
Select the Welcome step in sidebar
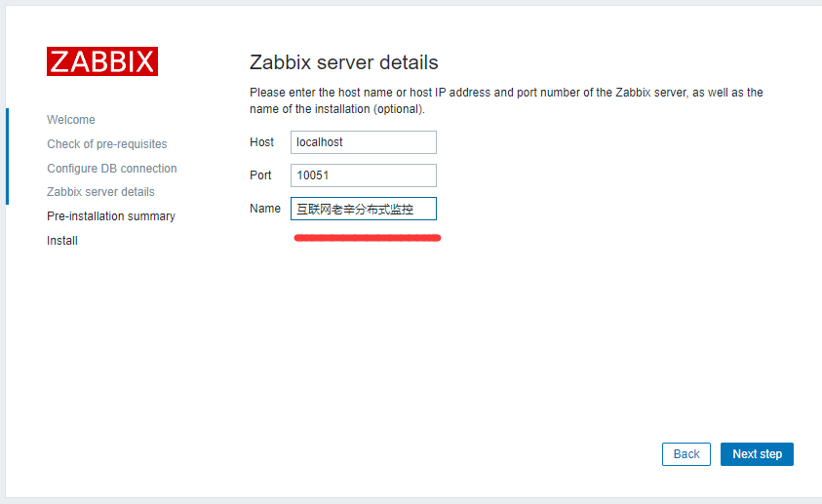(x=71, y=120)
